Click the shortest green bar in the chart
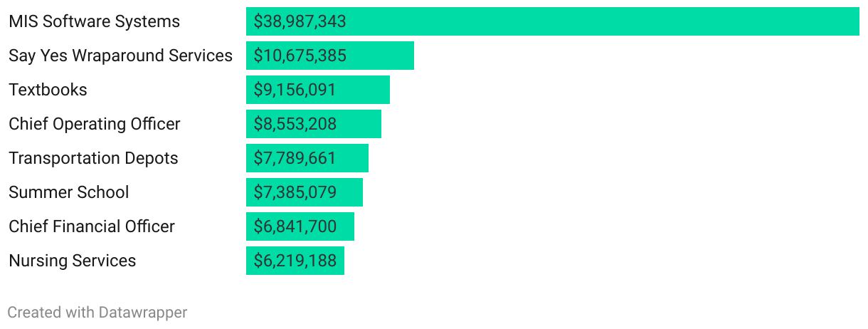 point(340,261)
